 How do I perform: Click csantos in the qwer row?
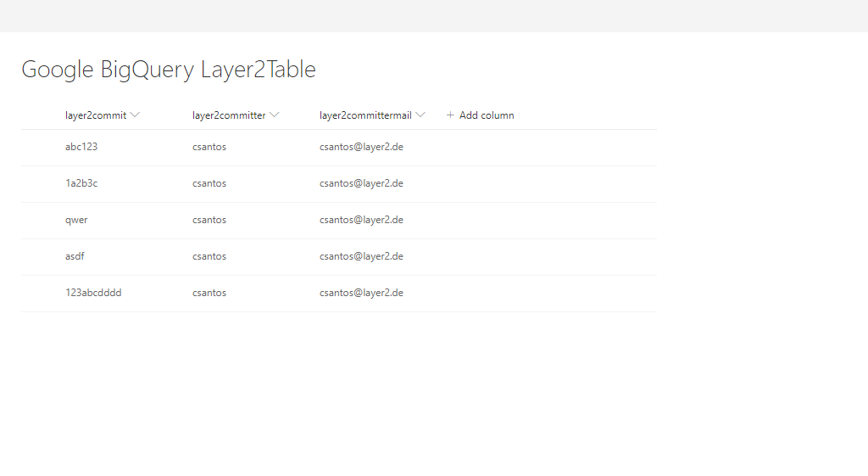pos(209,220)
